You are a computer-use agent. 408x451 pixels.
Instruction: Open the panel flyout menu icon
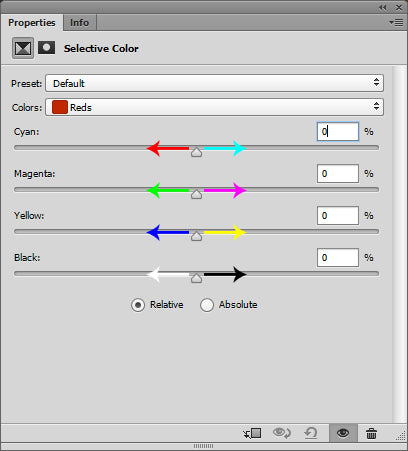396,23
